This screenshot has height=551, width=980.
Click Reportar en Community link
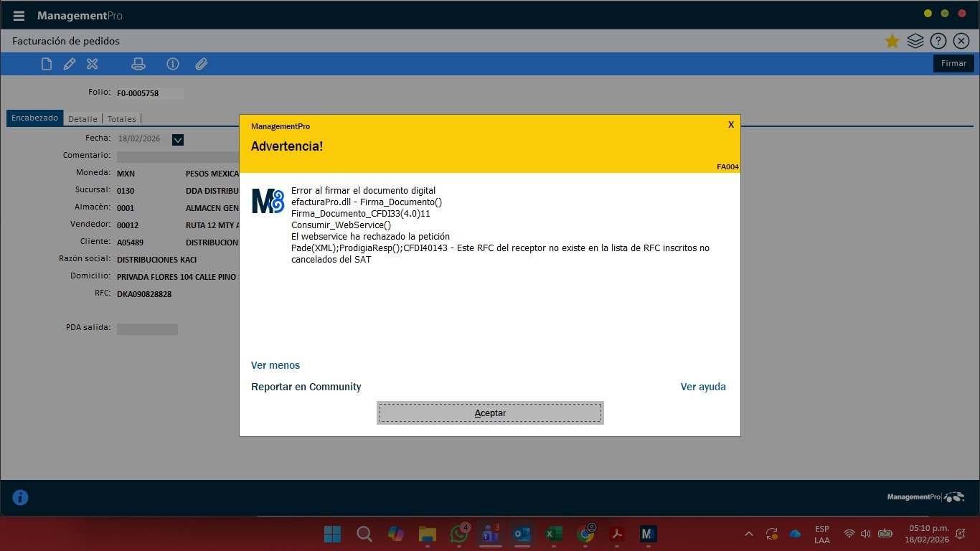point(306,387)
